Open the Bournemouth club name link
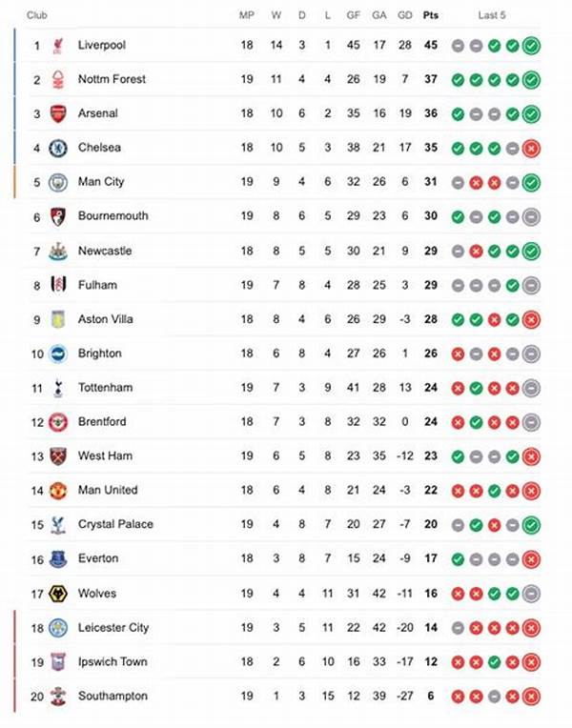The height and width of the screenshot is (728, 572). [112, 216]
